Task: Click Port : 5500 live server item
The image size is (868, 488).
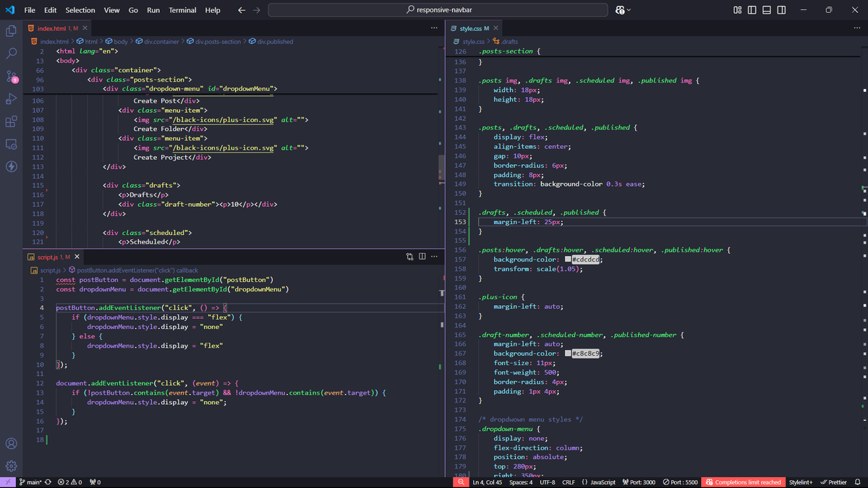Action: [x=681, y=482]
